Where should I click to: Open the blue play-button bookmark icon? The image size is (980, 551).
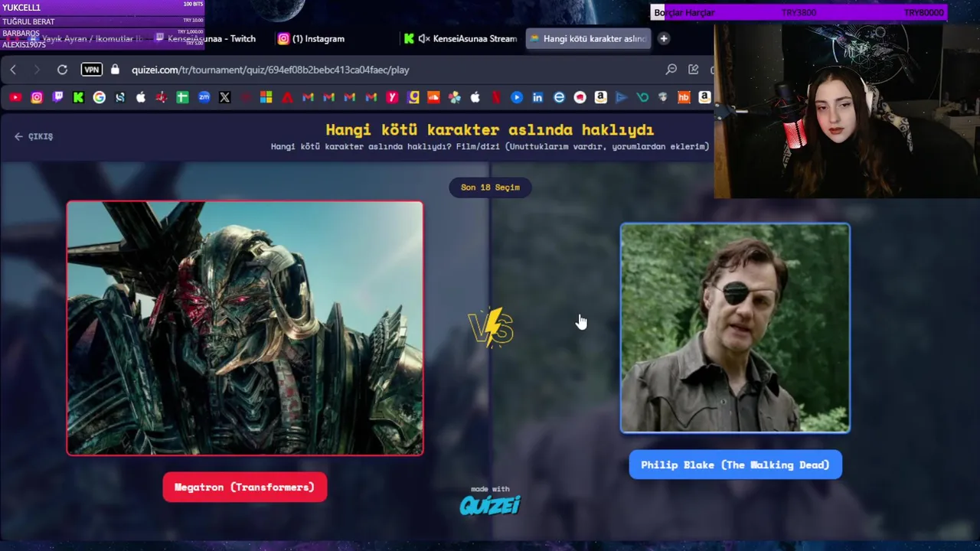coord(517,97)
